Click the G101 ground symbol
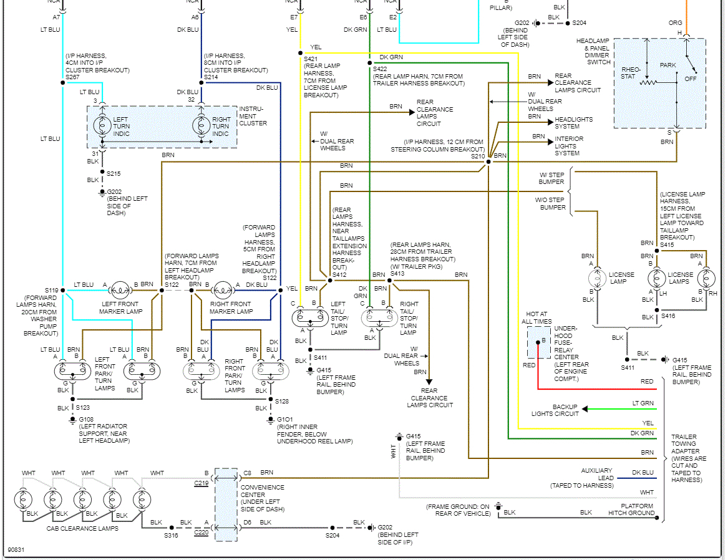The width and height of the screenshot is (728, 560). point(271,420)
